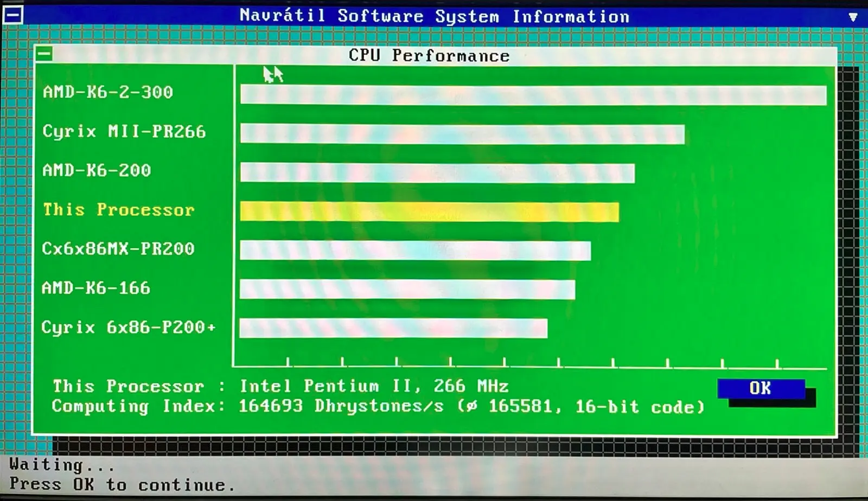Click the Navrátil Software System Information title
The width and height of the screenshot is (868, 501).
coord(435,16)
